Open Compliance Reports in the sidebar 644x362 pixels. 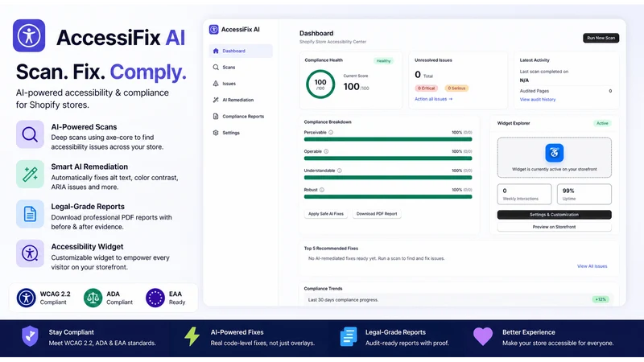tap(241, 117)
